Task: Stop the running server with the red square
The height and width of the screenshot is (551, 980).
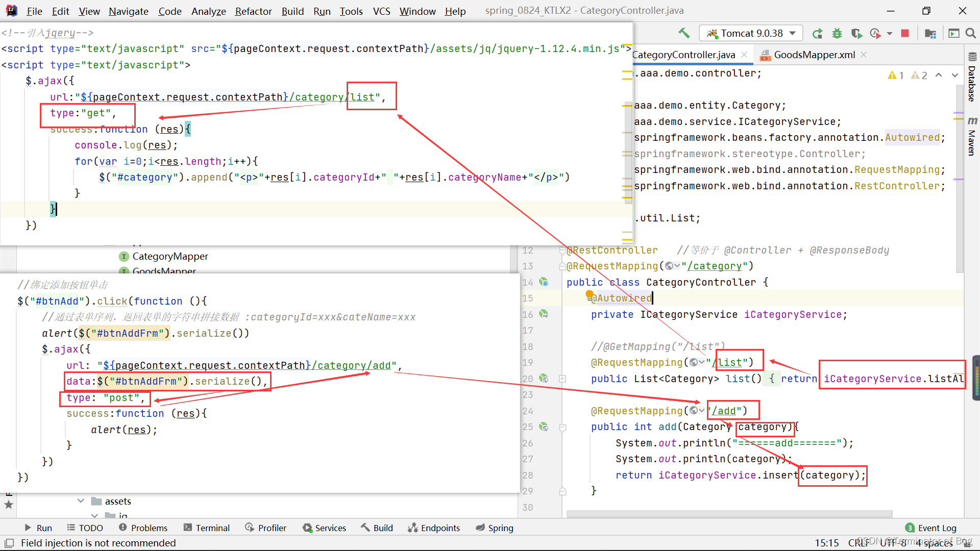Action: click(905, 33)
